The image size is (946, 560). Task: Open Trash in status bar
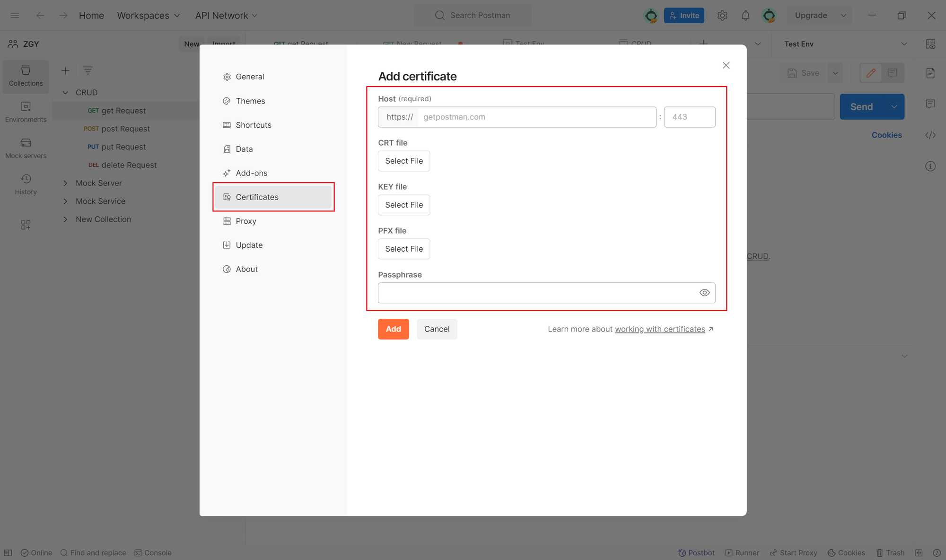pyautogui.click(x=890, y=553)
